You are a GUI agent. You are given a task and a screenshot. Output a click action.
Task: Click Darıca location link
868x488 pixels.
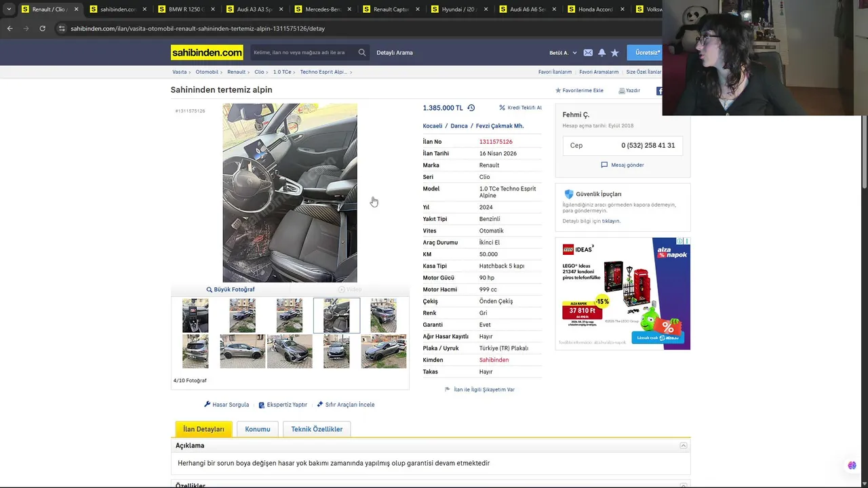pyautogui.click(x=459, y=126)
